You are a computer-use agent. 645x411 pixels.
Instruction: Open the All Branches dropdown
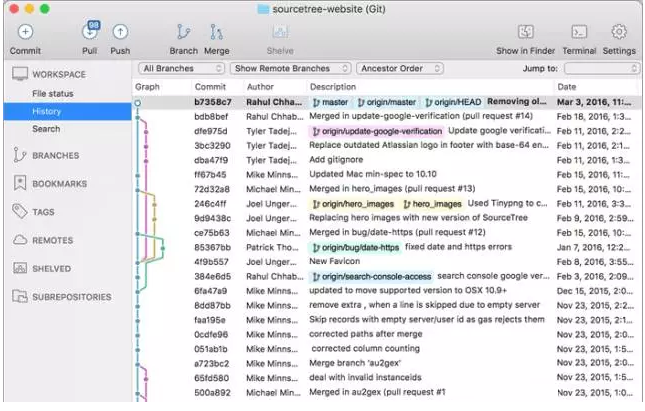[x=181, y=68]
